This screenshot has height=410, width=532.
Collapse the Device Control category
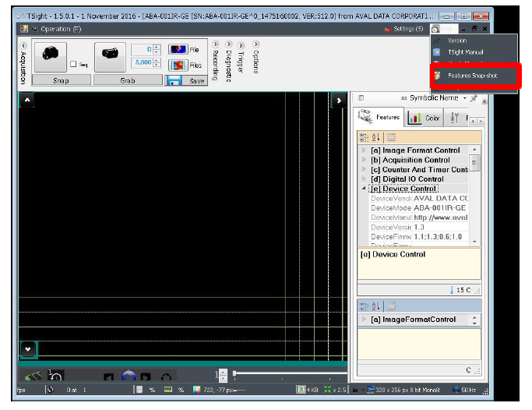pos(363,189)
